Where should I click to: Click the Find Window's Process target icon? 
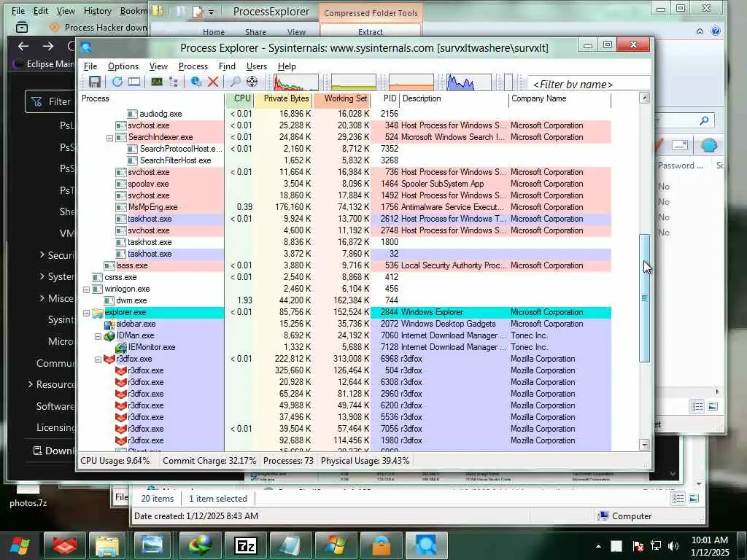[252, 82]
